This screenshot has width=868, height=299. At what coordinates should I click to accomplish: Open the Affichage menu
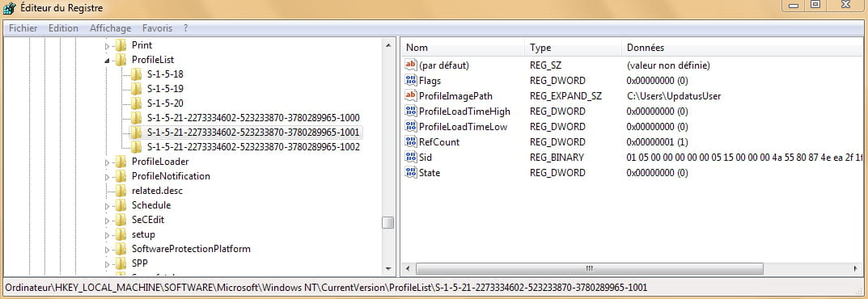pyautogui.click(x=110, y=28)
